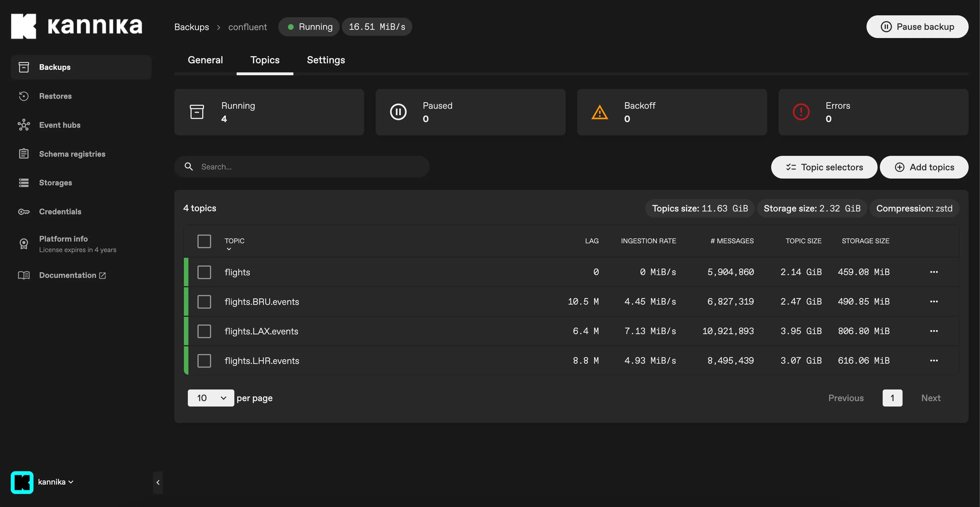Open the per page count dropdown
The width and height of the screenshot is (980, 507).
[210, 398]
